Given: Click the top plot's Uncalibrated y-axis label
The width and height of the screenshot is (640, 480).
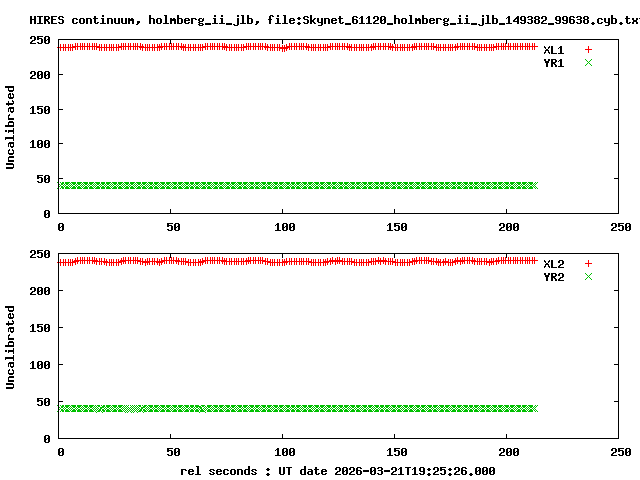Looking at the screenshot, I should tap(11, 127).
